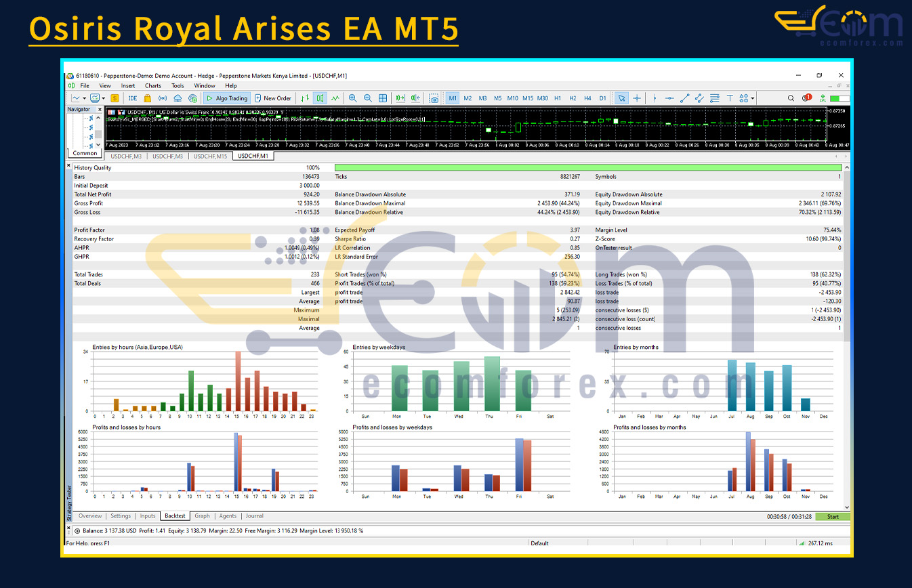Click the tester report scrollbar down arrow
The image size is (912, 588).
coord(847,507)
